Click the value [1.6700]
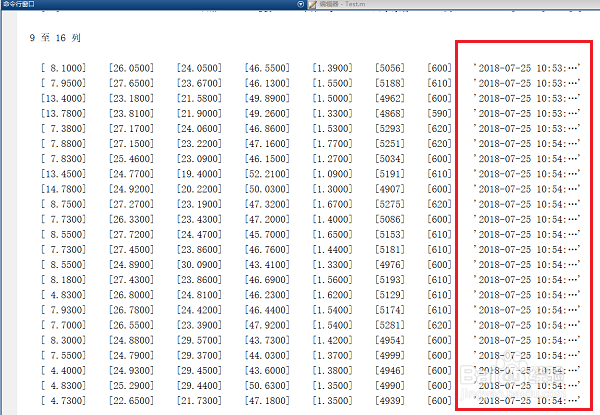The height and width of the screenshot is (415, 600). 333,204
